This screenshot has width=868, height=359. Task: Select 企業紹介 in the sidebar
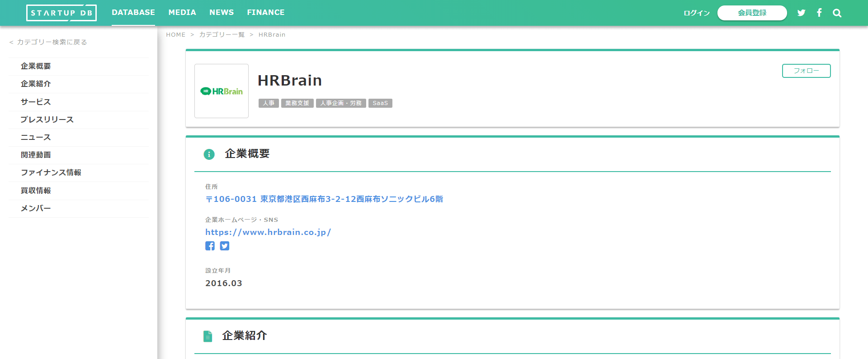[x=79, y=84]
